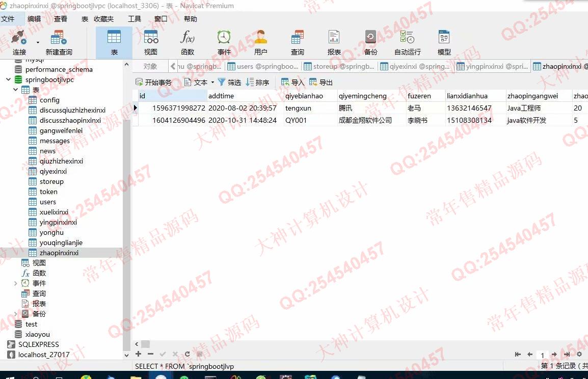Click the cell 成都金翔软件公司
588x379 pixels.
[371, 120]
